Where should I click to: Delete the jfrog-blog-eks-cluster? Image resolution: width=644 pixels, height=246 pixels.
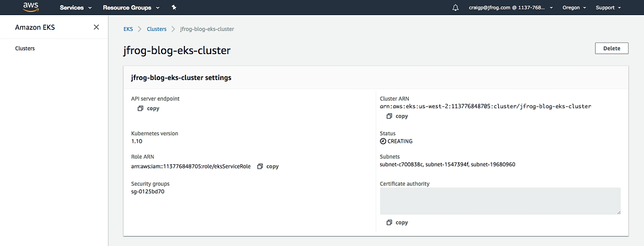pos(611,48)
